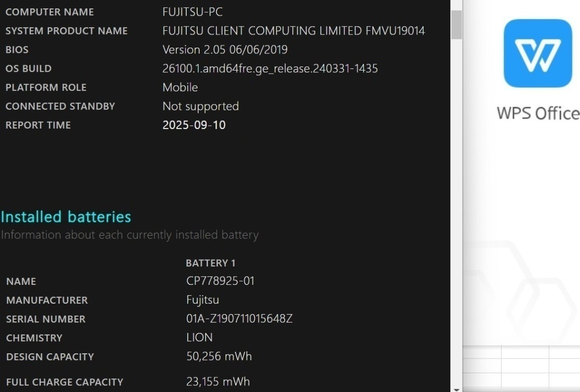This screenshot has width=580, height=392.
Task: Click the Installed batteries heading
Action: [66, 217]
